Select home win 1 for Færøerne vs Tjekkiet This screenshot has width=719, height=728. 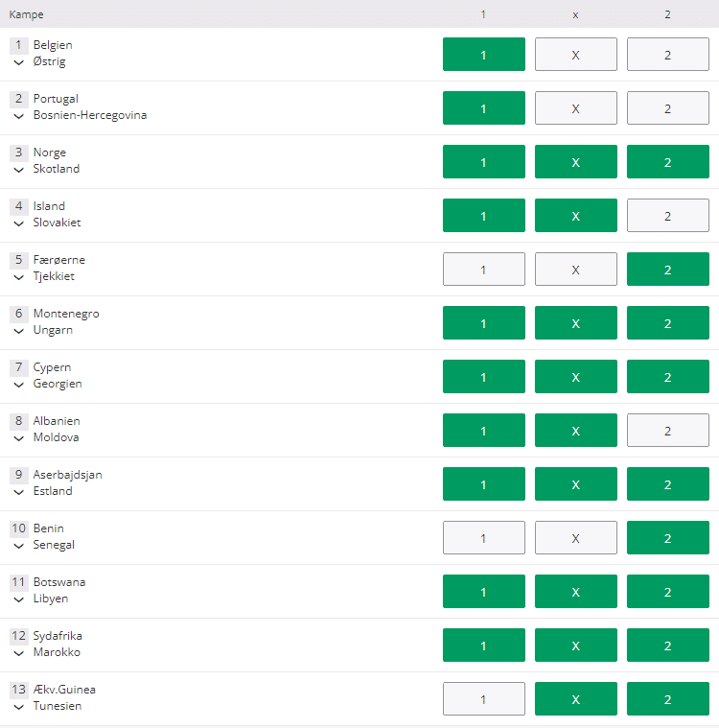pyautogui.click(x=484, y=270)
